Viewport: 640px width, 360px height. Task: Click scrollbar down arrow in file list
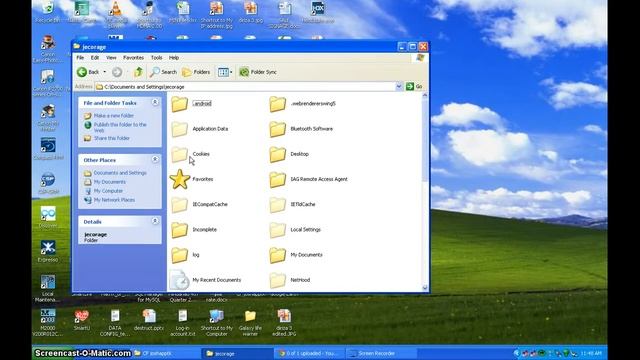coord(425,287)
